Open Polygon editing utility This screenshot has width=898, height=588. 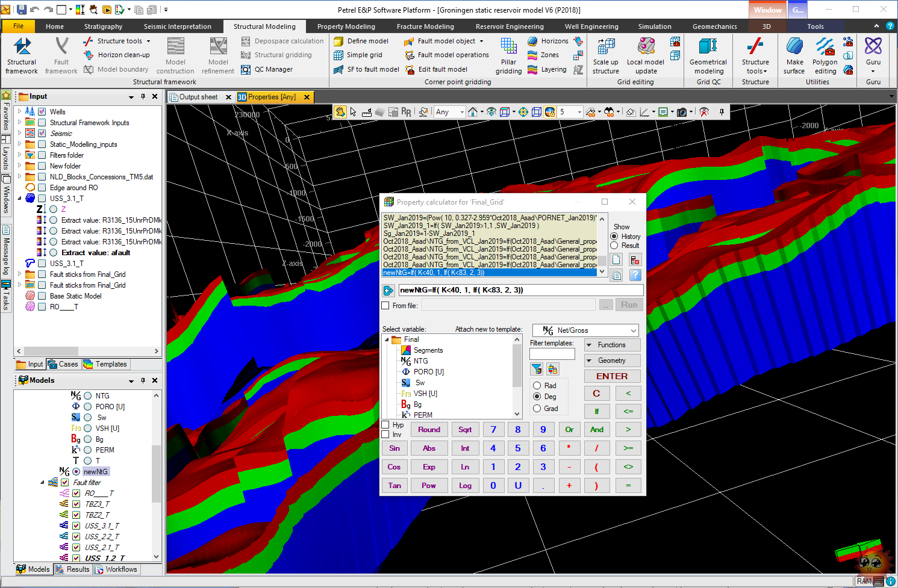[825, 56]
